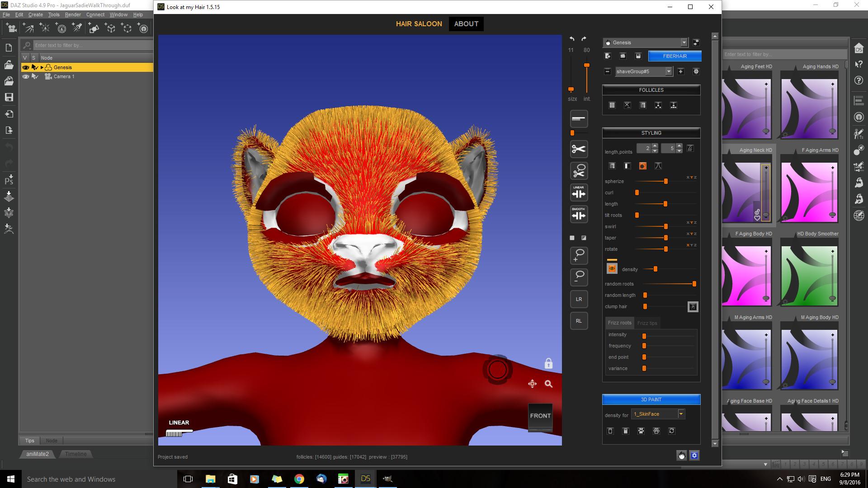868x488 pixels.
Task: Open the ABOUT tab
Action: (466, 24)
